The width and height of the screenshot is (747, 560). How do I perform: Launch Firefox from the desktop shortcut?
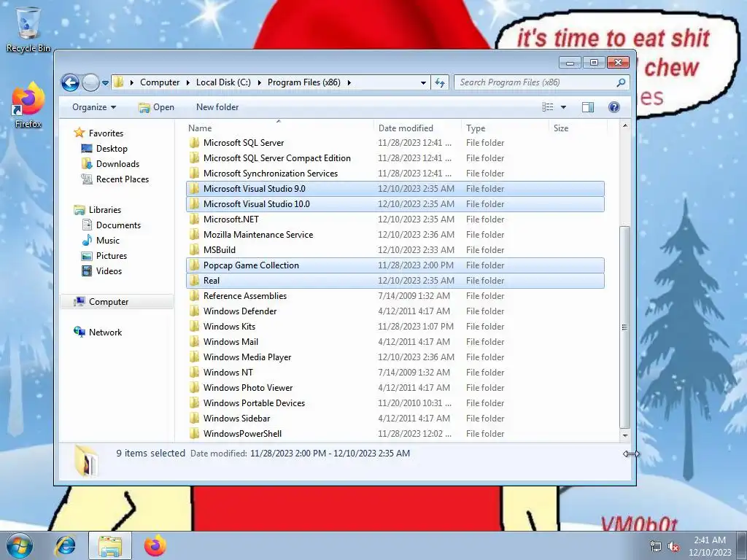click(x=28, y=106)
